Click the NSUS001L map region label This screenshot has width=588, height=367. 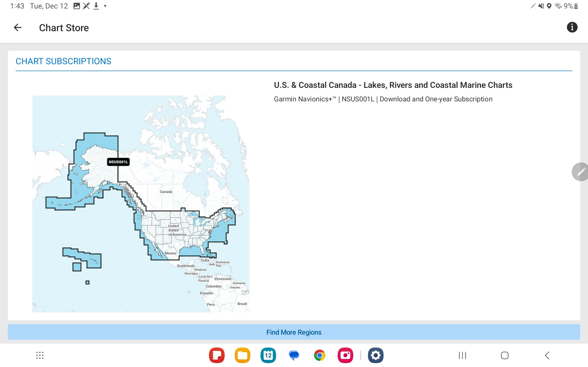coord(119,162)
